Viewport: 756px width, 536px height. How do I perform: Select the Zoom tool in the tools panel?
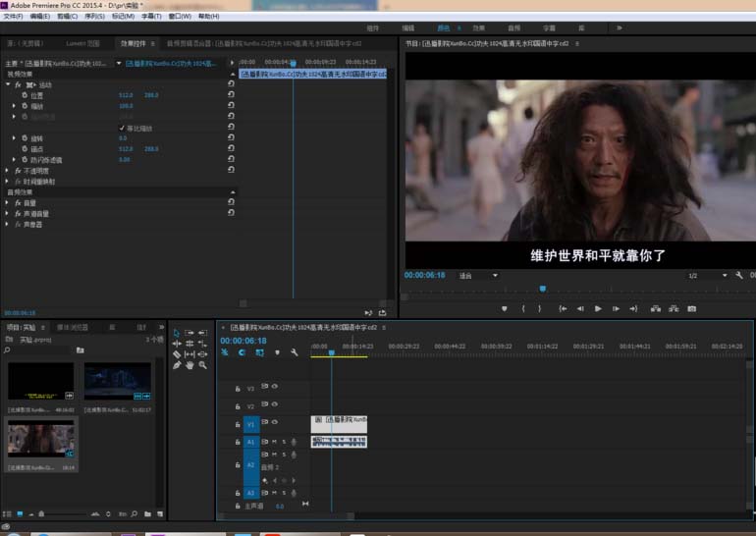pyautogui.click(x=202, y=365)
